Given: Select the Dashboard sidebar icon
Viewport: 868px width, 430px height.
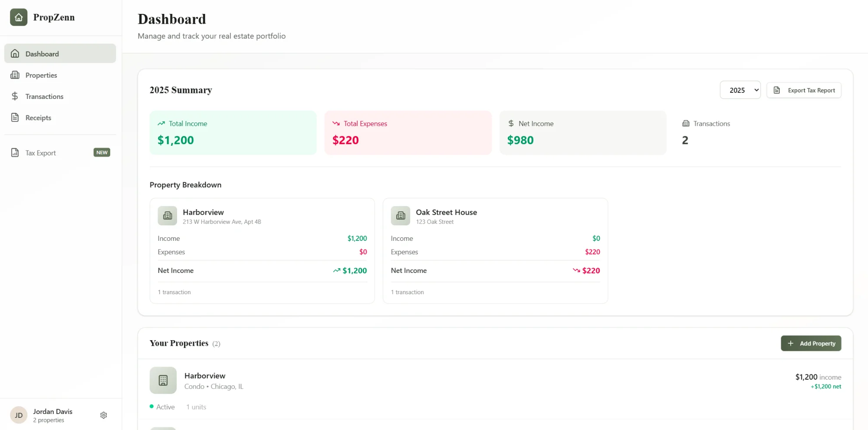Looking at the screenshot, I should [15, 53].
